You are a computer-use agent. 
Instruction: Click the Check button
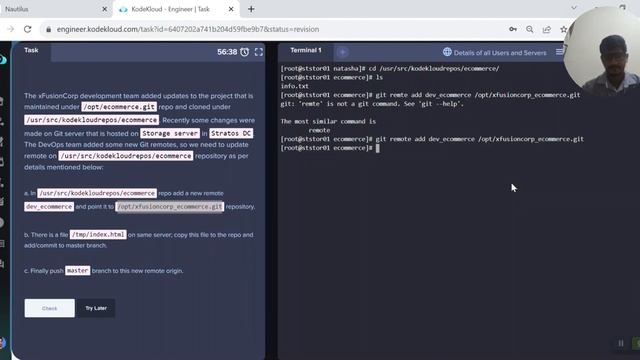click(x=49, y=308)
